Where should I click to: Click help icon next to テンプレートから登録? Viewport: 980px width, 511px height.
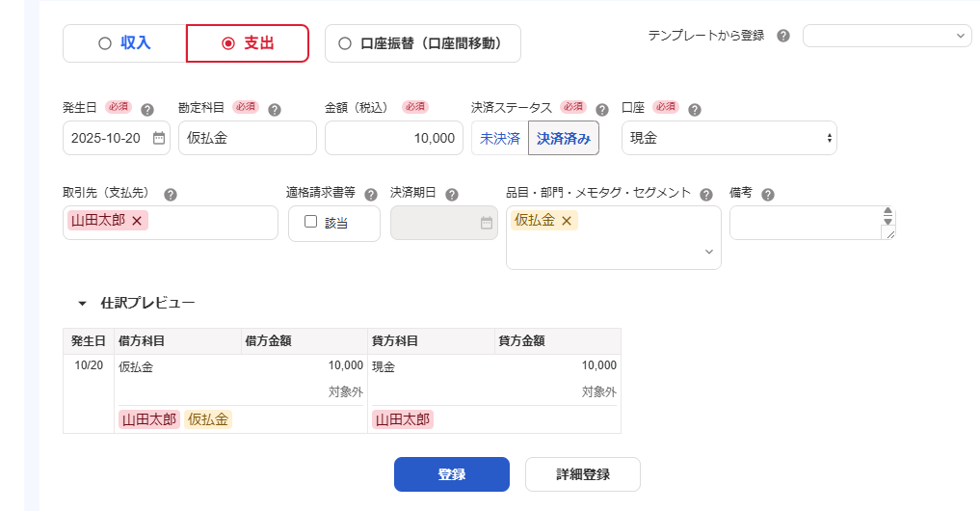tap(783, 36)
